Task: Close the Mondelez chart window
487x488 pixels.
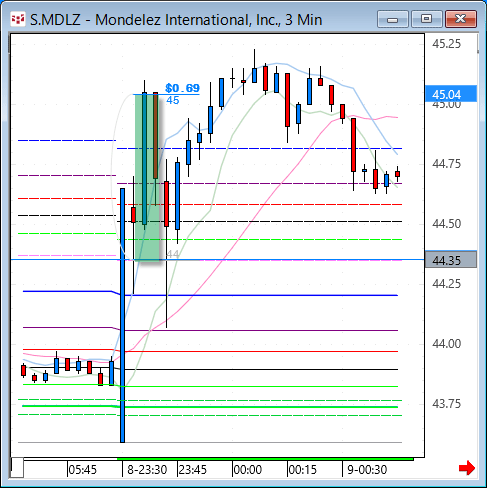Action: (460, 19)
